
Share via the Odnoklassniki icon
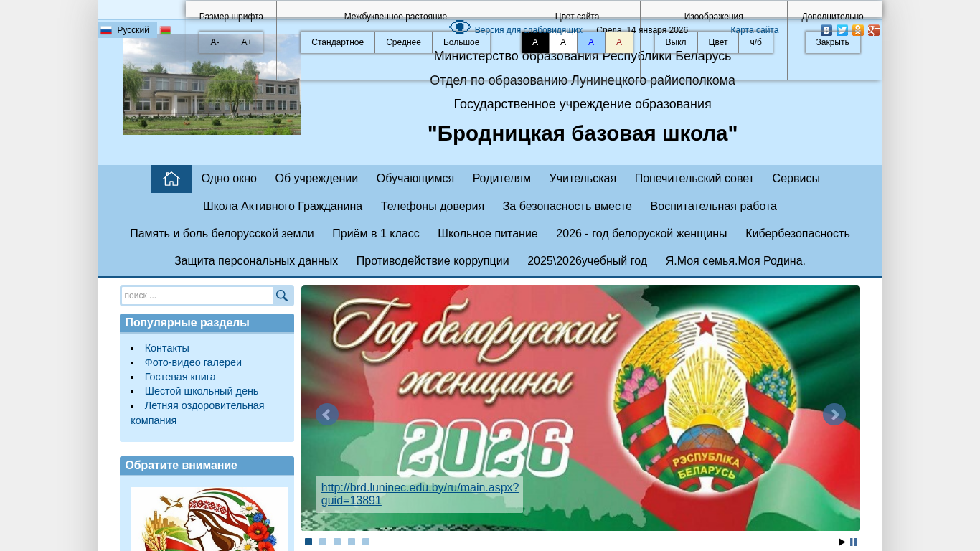(x=858, y=30)
